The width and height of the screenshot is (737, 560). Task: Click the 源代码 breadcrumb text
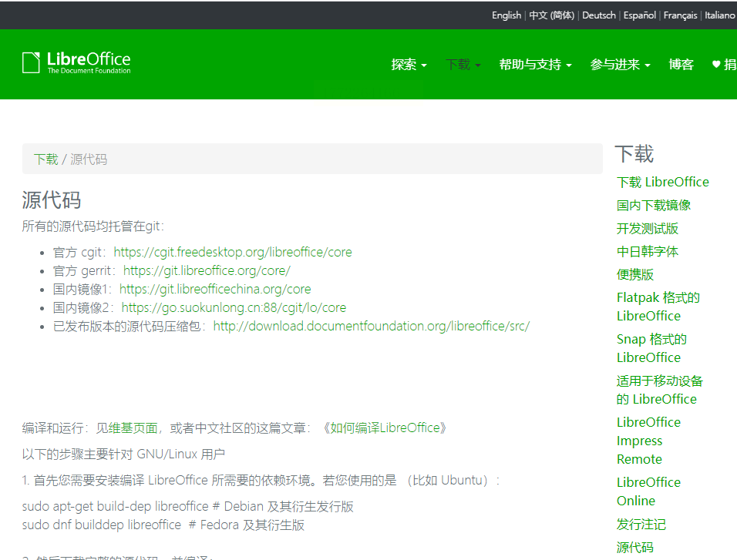coord(89,159)
